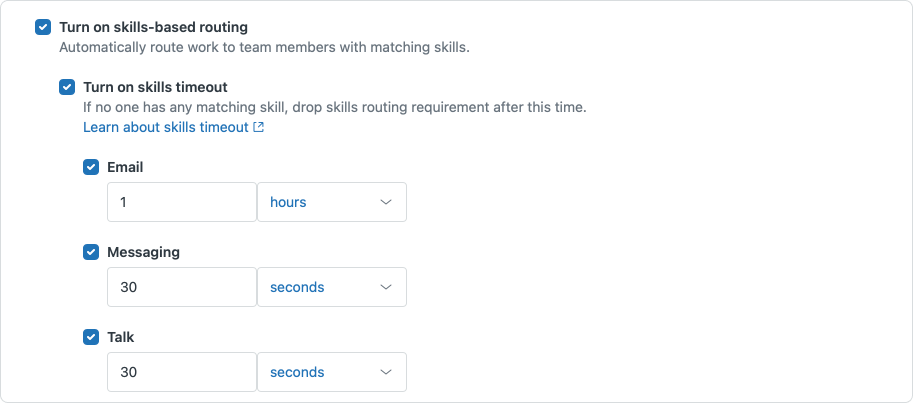This screenshot has height=403, width=913.
Task: Toggle the Turn on skills timeout checkbox
Action: (66, 87)
